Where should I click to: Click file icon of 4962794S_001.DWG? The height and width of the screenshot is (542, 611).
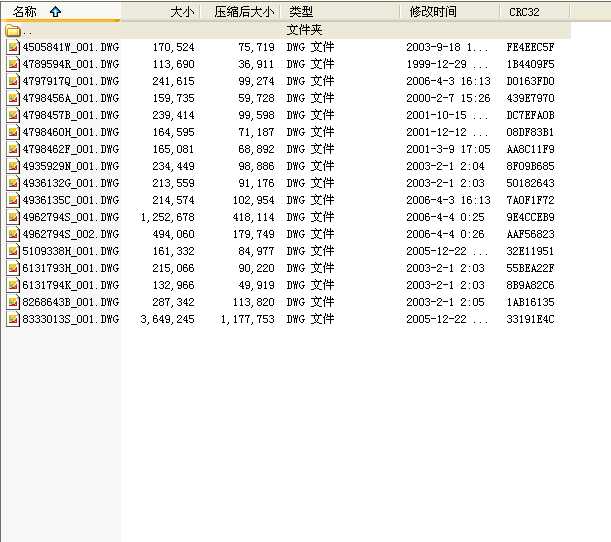(x=13, y=217)
